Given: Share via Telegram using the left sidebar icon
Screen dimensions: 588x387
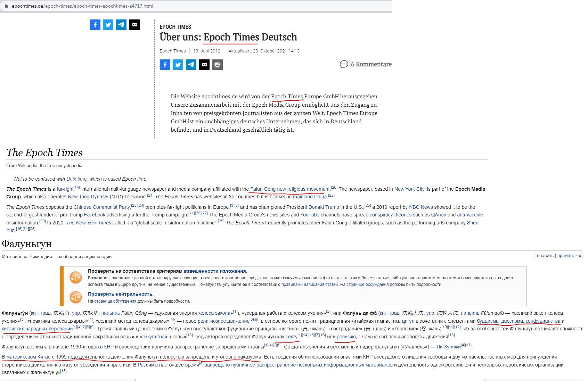Looking at the screenshot, I should 121,25.
